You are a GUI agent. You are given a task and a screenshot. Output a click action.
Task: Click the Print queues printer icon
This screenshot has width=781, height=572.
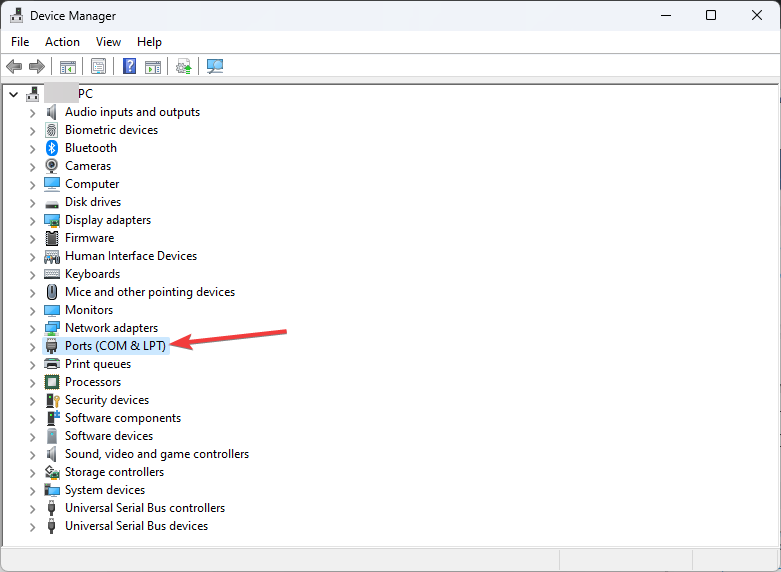click(52, 364)
